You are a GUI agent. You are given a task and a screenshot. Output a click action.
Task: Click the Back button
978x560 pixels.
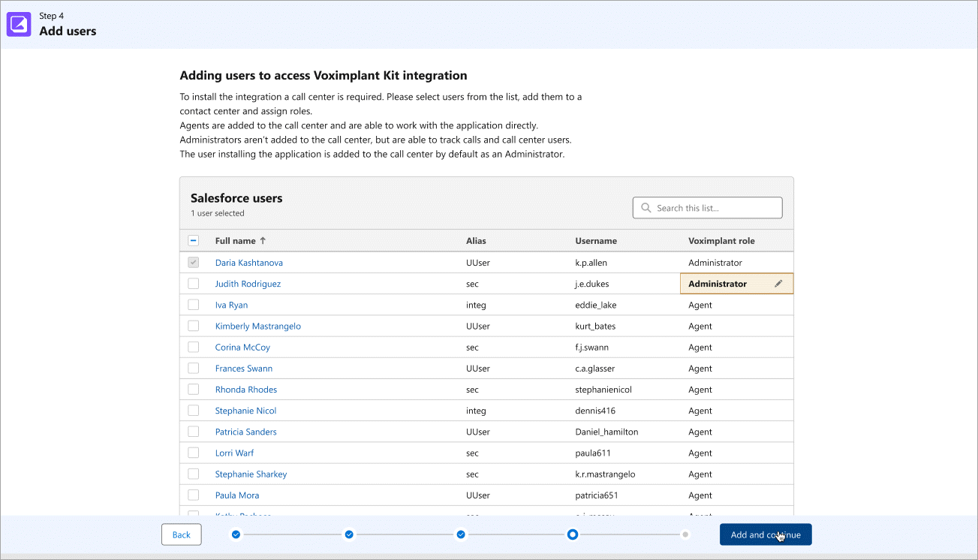point(182,534)
